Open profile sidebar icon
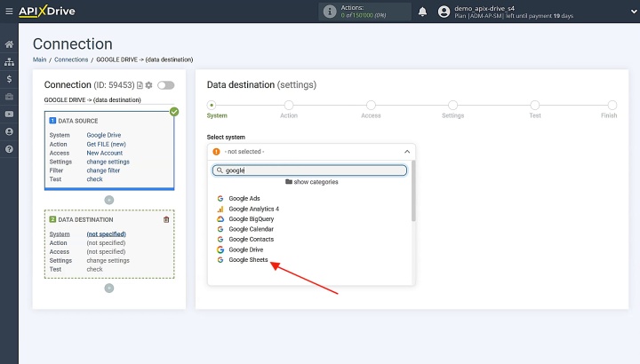Viewport: 640px width, 364px height. pos(9,131)
